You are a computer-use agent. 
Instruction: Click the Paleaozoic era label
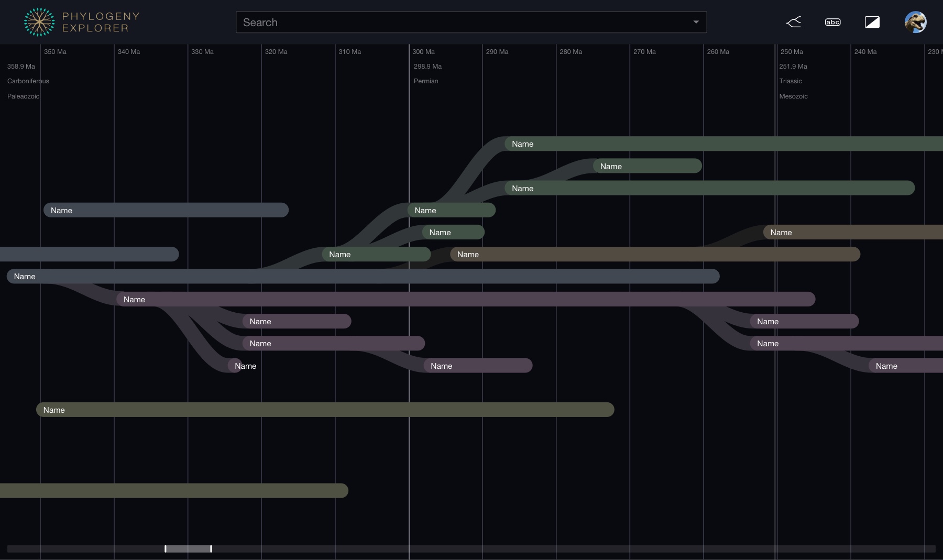[23, 96]
